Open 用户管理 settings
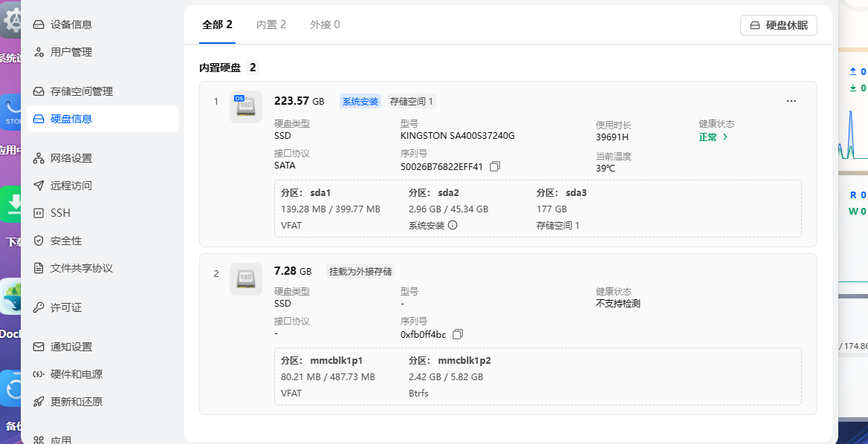 click(71, 52)
